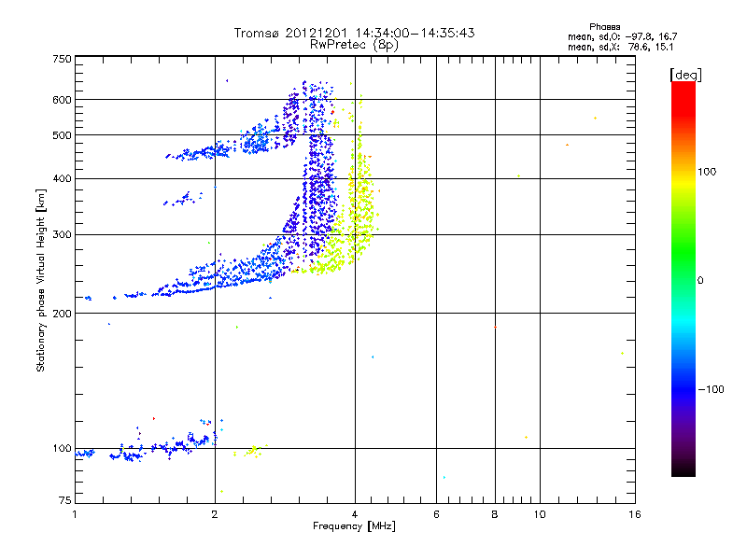Select the y-axis tick label '400'
This screenshot has width=747, height=560.
(x=62, y=178)
